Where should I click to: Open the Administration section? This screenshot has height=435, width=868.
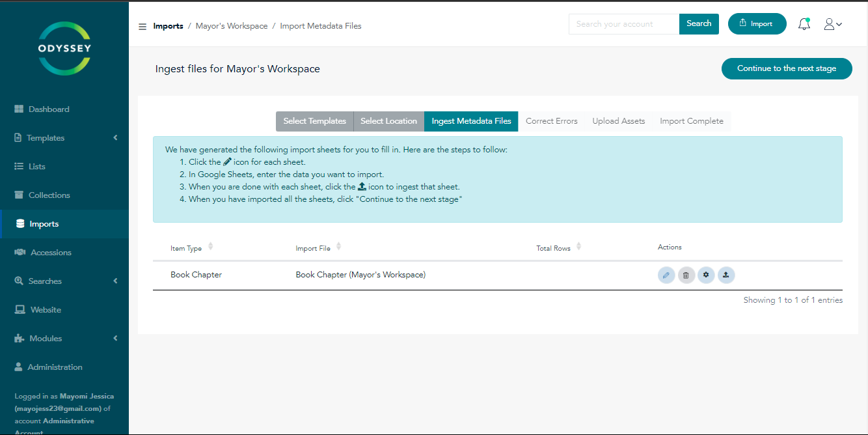(55, 367)
